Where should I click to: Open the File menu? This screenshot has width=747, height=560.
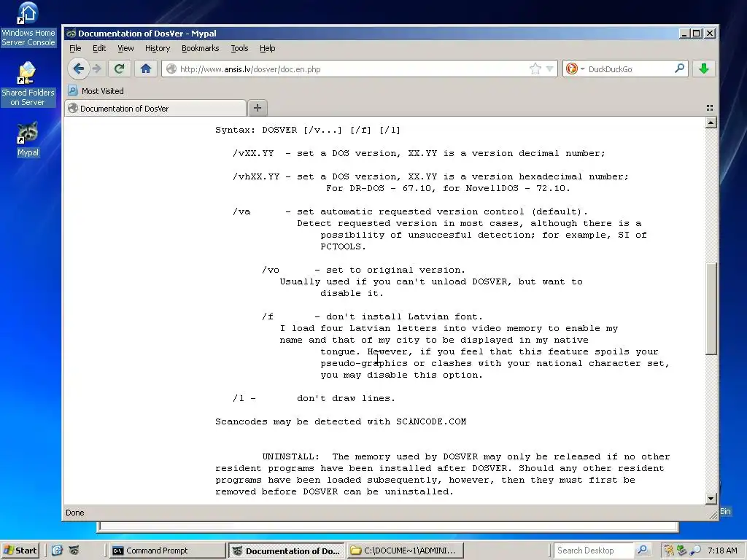pos(75,48)
